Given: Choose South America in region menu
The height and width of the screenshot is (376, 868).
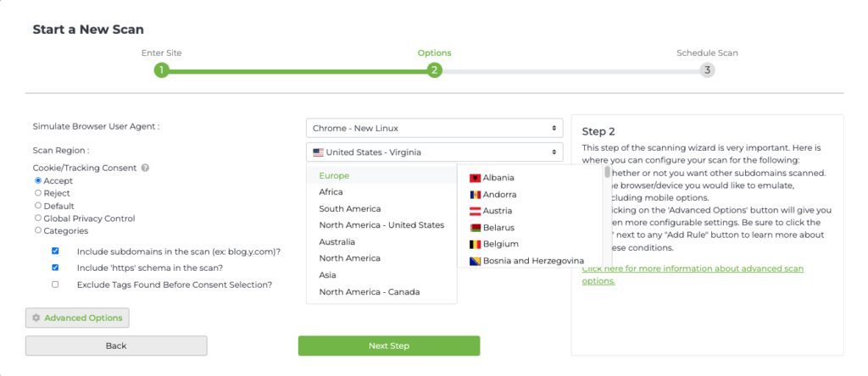Looking at the screenshot, I should point(350,209).
